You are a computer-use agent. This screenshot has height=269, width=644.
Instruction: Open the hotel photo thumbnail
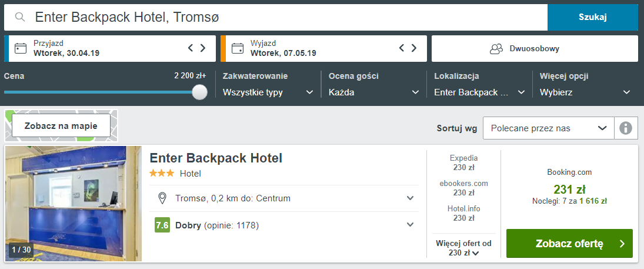point(74,204)
